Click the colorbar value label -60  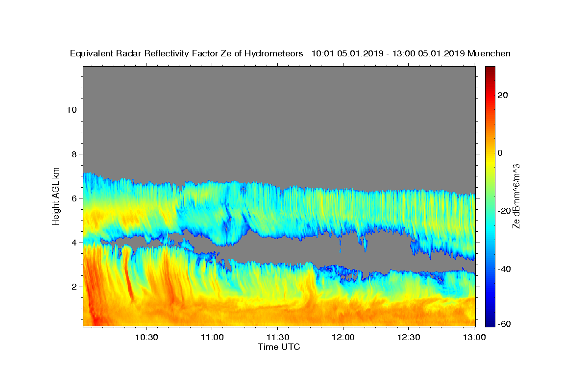coord(504,324)
